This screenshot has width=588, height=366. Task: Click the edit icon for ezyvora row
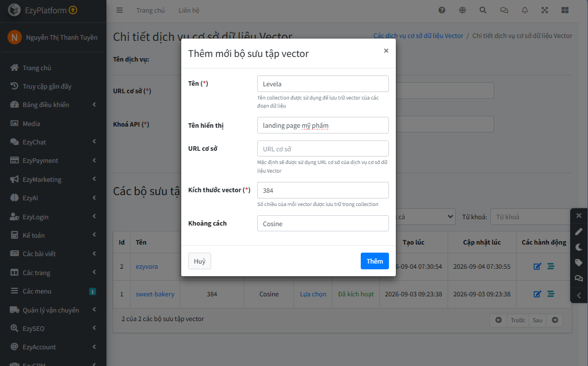pos(537,266)
